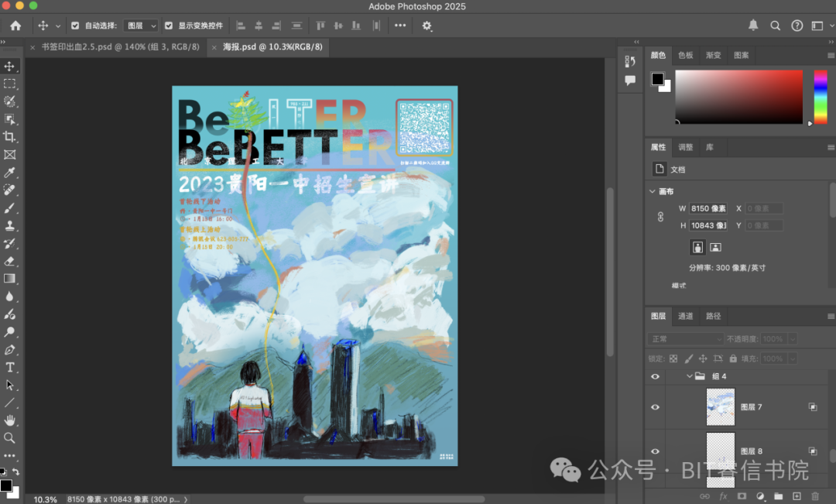The width and height of the screenshot is (836, 504).
Task: Open Move tool preset picker arrow
Action: (58, 26)
